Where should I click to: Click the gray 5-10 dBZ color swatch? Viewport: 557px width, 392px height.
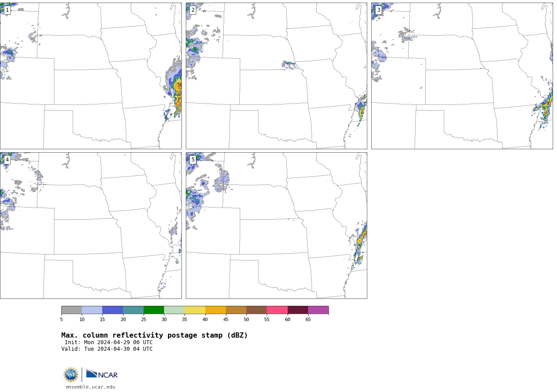[71, 310]
